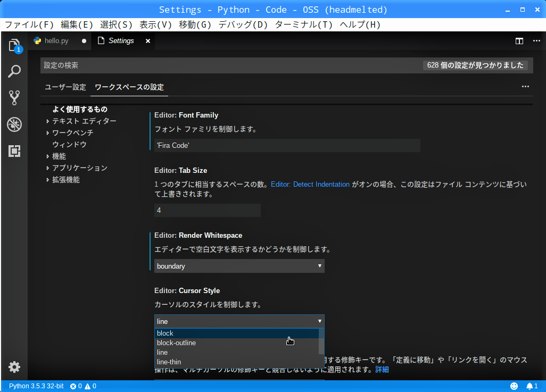Expand 拡張機能 tree section
Screen dimensions: 546x392
pos(48,180)
